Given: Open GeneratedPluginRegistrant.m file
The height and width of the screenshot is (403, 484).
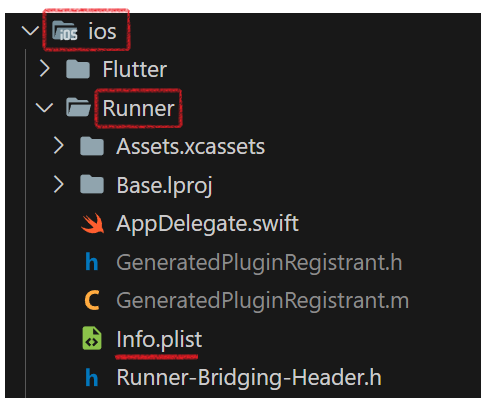Looking at the screenshot, I should click(x=263, y=301).
